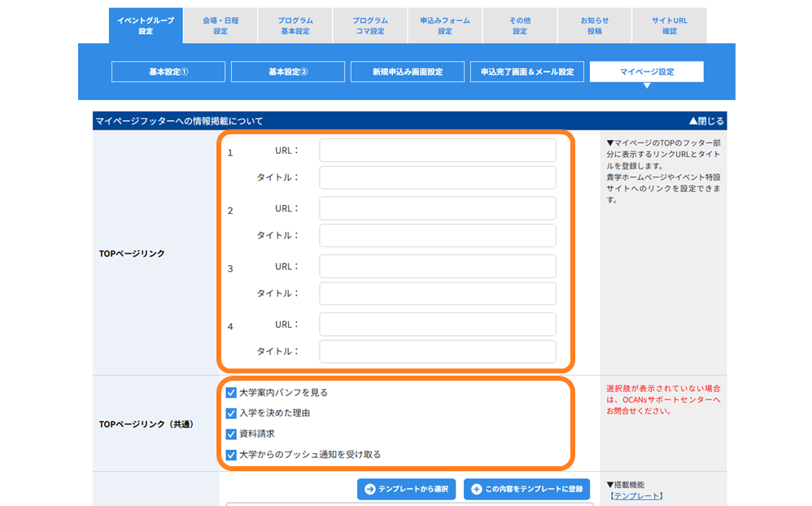Click テンプレートから選択 button

406,489
